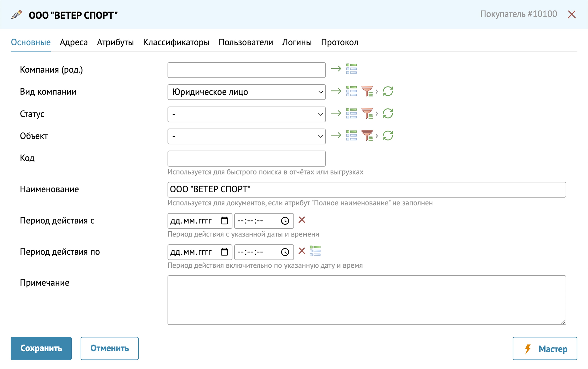Click list icon next to Период действия по
Viewport: 588px width, 369px height.
point(315,251)
